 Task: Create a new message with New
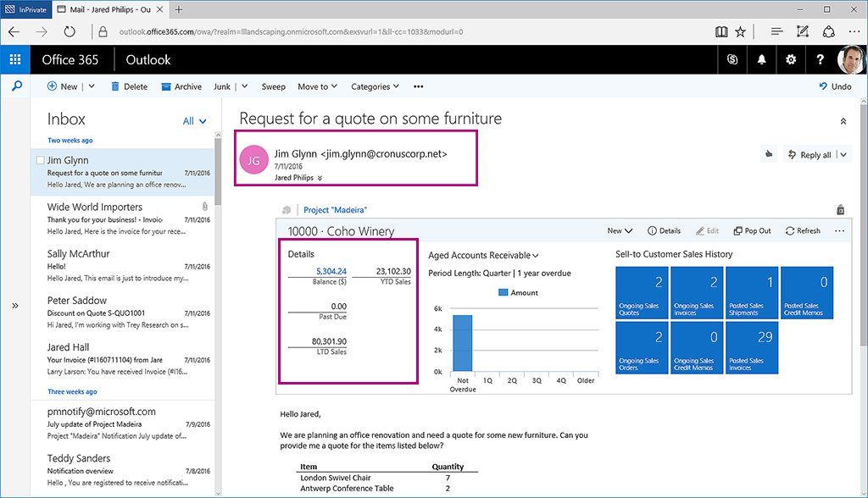pyautogui.click(x=62, y=86)
